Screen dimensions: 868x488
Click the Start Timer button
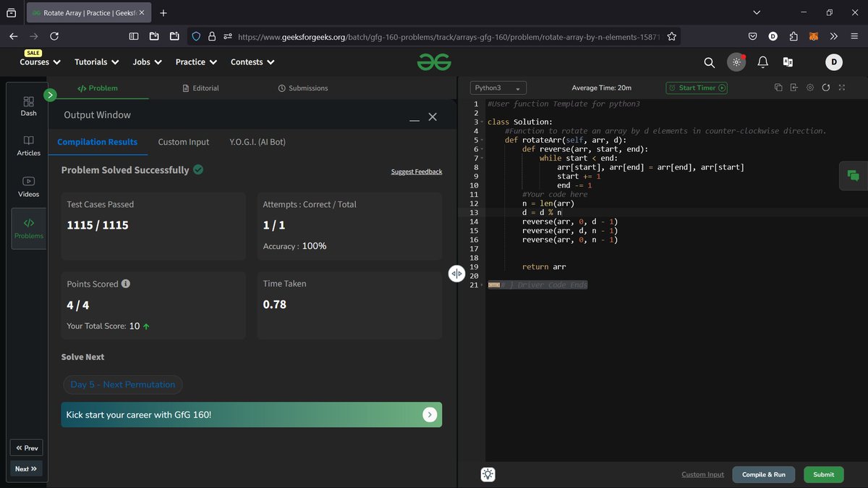point(697,88)
